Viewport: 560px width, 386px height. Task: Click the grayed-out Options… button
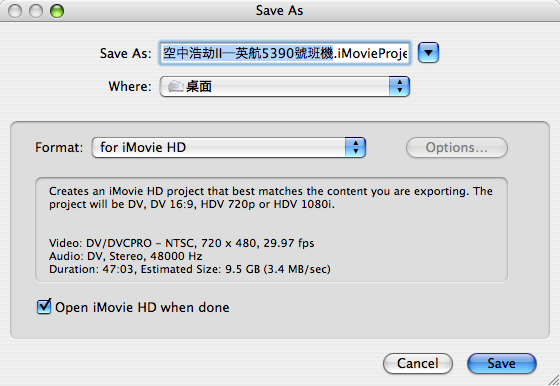tap(457, 147)
